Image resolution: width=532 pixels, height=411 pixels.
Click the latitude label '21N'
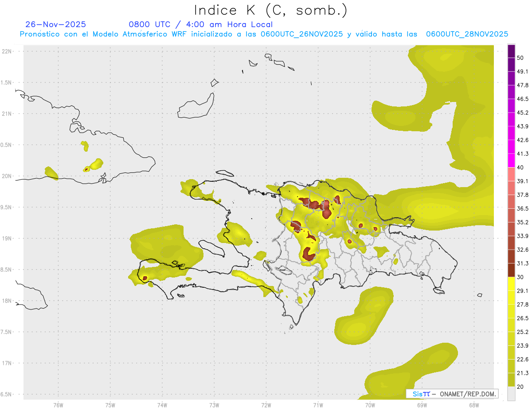[7, 114]
